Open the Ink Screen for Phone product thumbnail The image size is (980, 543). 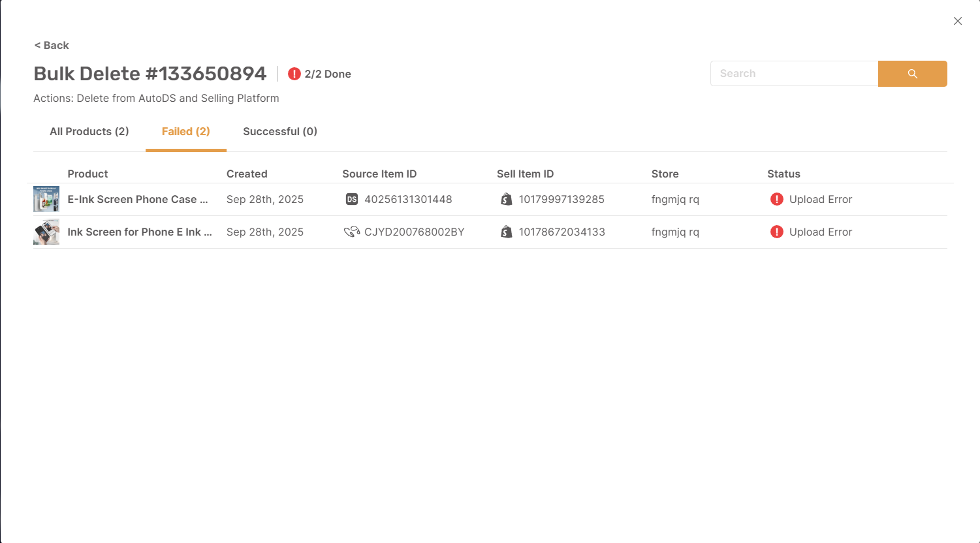click(46, 232)
